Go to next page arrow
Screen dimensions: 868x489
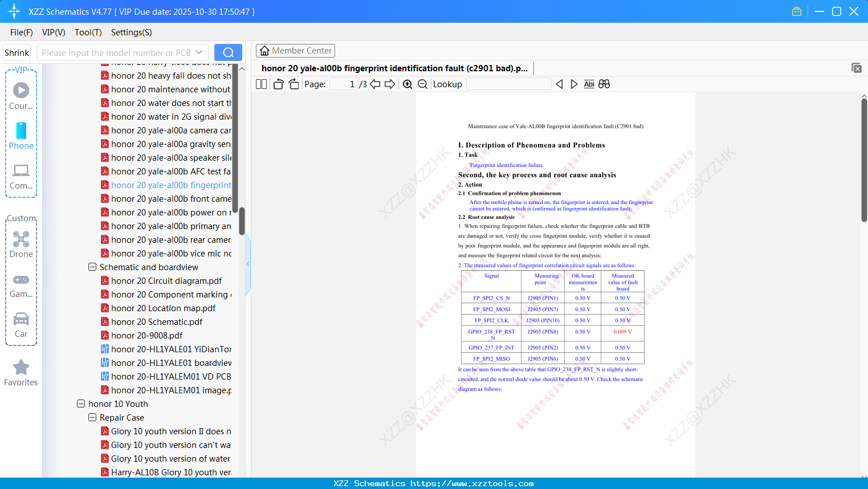pyautogui.click(x=390, y=84)
